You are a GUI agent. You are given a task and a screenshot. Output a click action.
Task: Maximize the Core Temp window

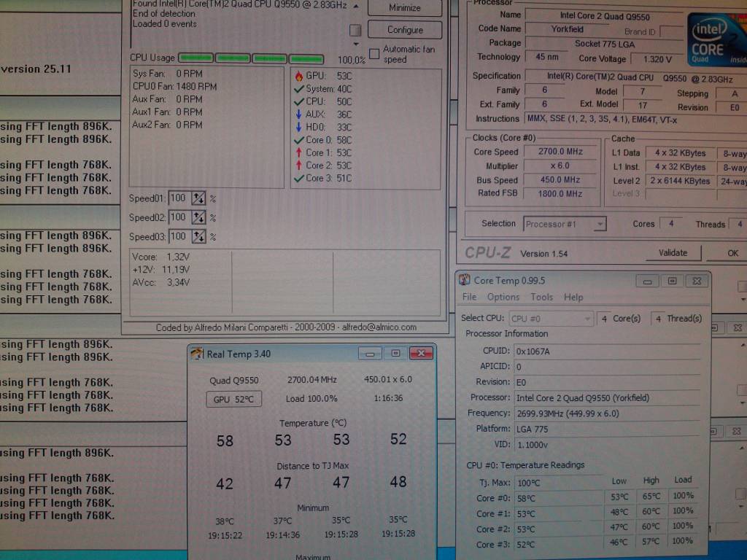click(x=672, y=281)
